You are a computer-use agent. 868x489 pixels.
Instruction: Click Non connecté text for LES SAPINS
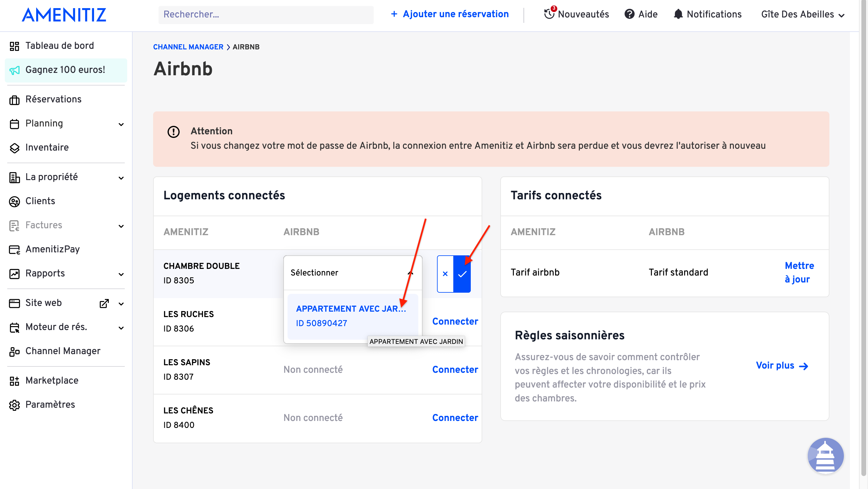click(313, 369)
